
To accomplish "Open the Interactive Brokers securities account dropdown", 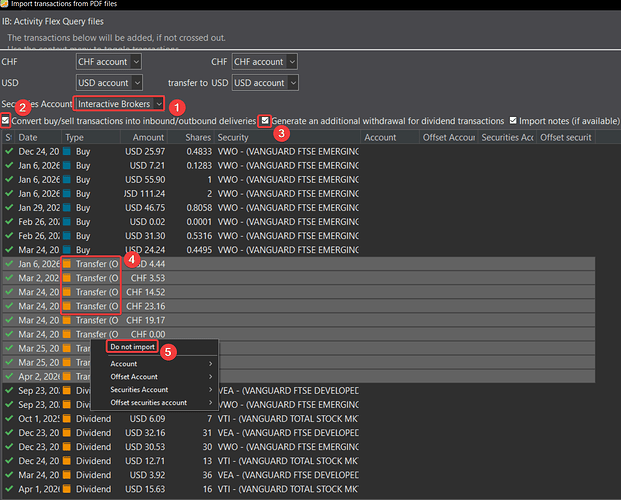I will click(120, 104).
